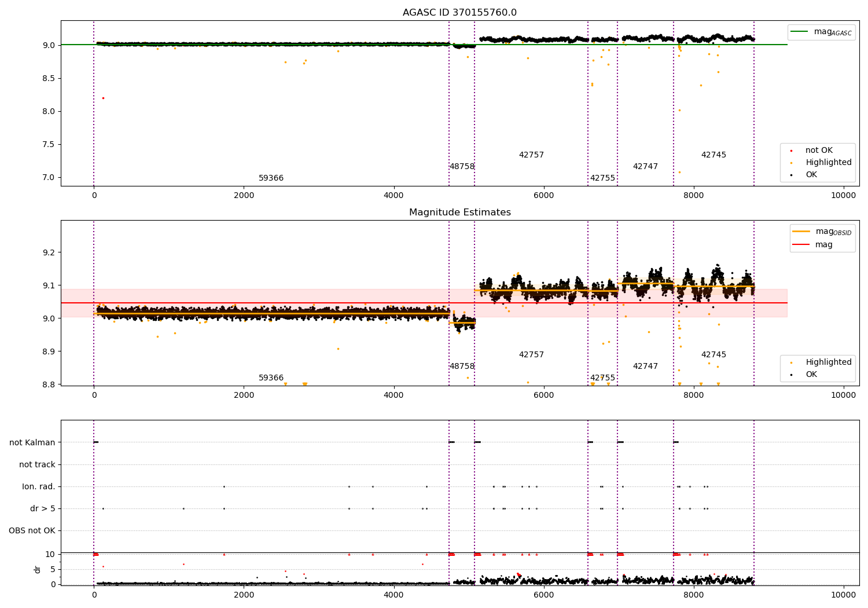Click the 'not OK' legend entry
868x608 pixels.
[x=819, y=151]
